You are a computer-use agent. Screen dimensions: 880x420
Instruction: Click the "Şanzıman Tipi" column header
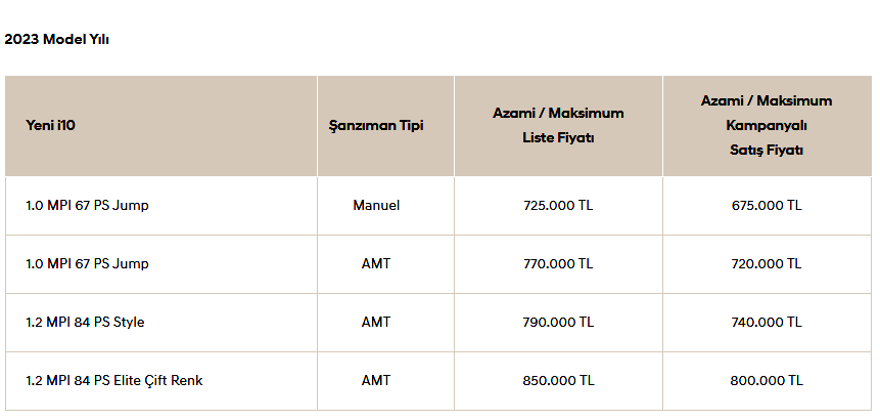click(x=376, y=126)
